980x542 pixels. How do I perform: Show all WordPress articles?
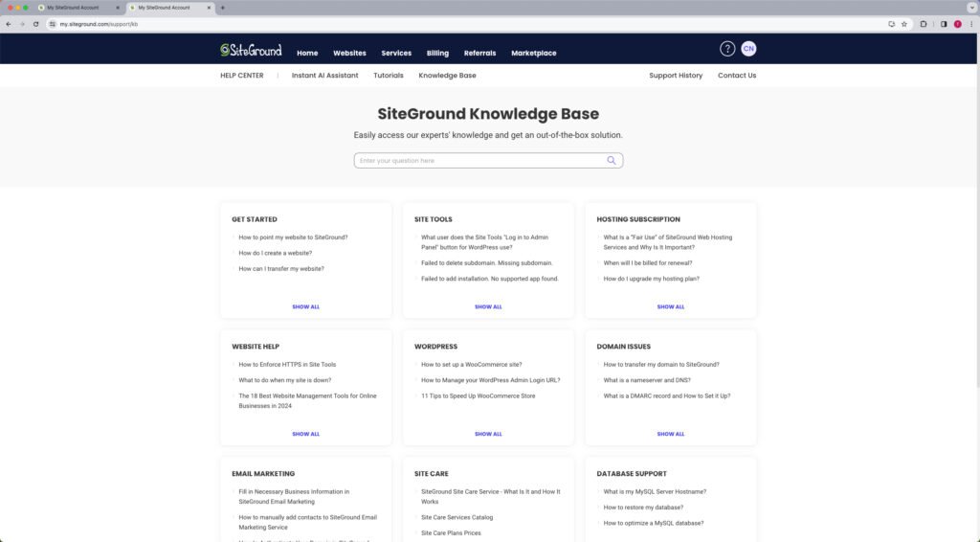coord(488,434)
